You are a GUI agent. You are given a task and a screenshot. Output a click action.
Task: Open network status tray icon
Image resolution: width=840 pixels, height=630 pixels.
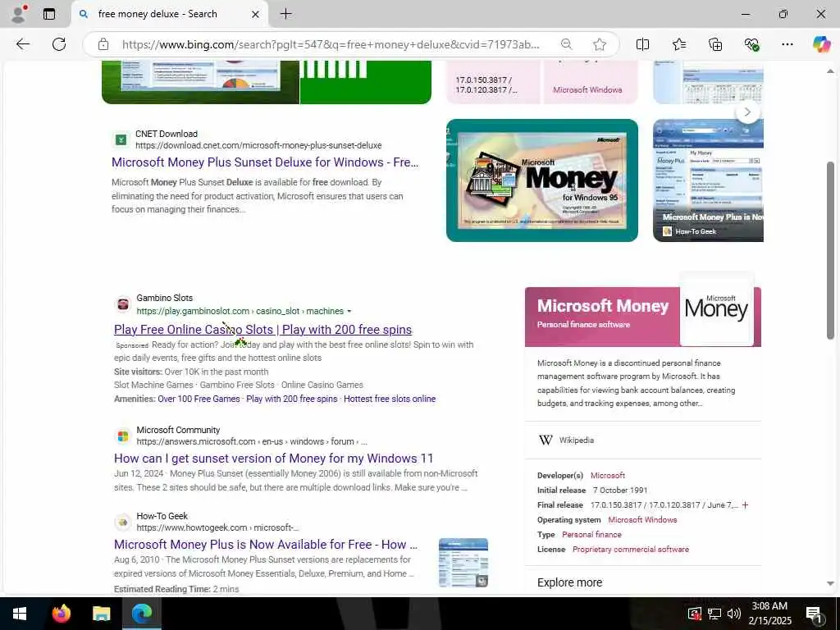[x=714, y=614]
